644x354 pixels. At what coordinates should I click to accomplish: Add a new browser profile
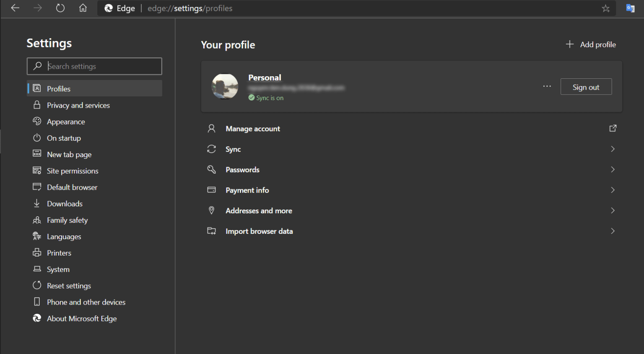[x=591, y=44]
